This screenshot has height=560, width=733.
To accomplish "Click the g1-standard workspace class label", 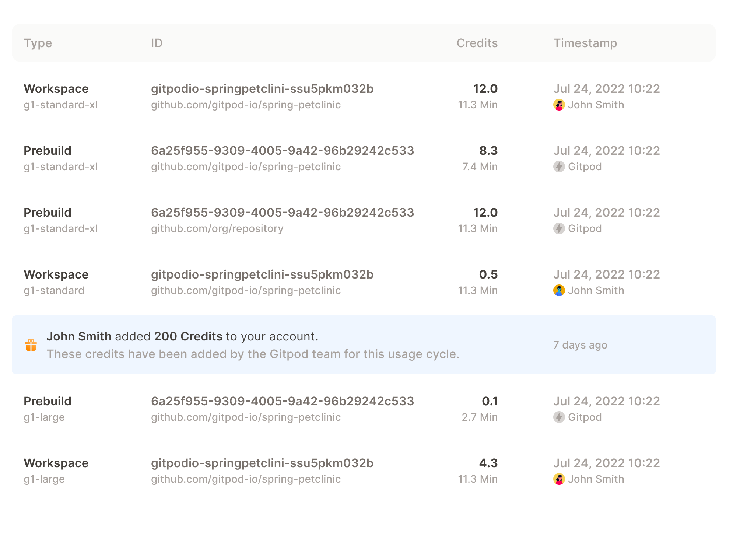I will (54, 291).
